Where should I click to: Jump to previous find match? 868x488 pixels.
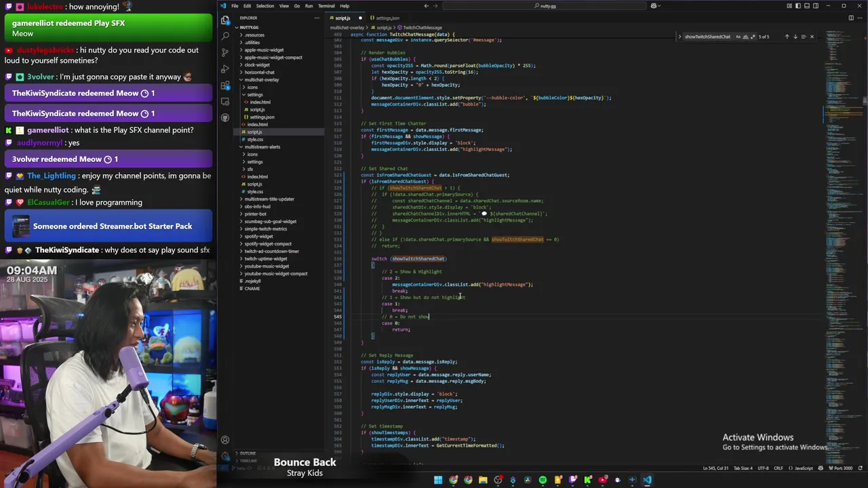(x=787, y=37)
